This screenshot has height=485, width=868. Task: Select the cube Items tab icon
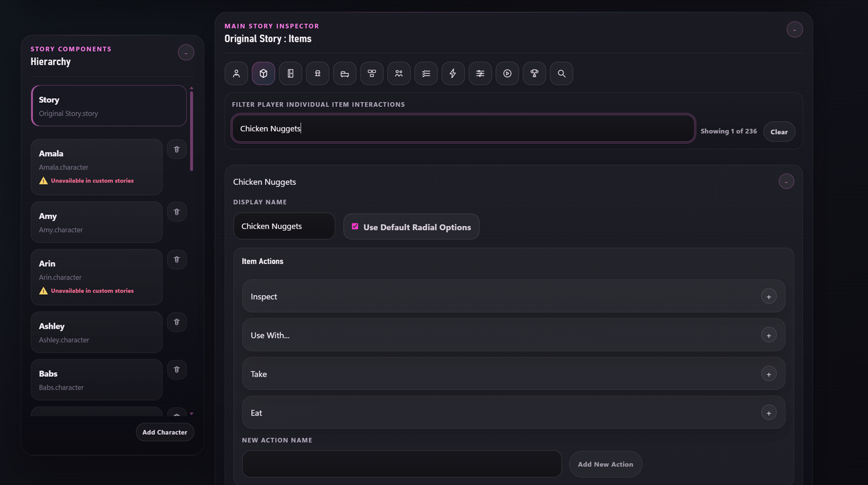[x=263, y=74]
